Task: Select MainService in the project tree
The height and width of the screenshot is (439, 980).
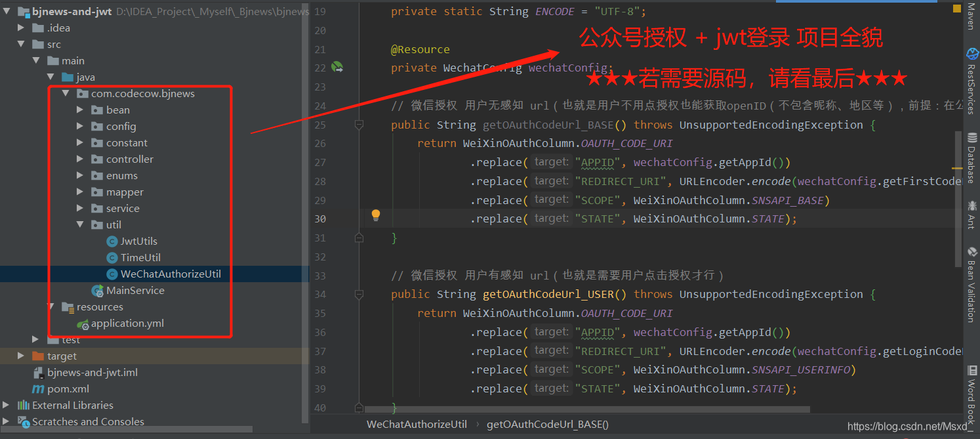Action: click(x=136, y=291)
